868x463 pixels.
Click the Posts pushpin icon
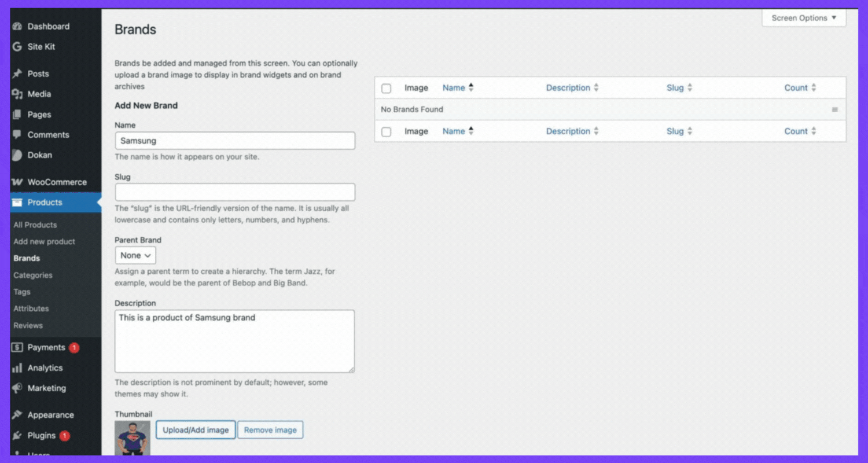(17, 74)
